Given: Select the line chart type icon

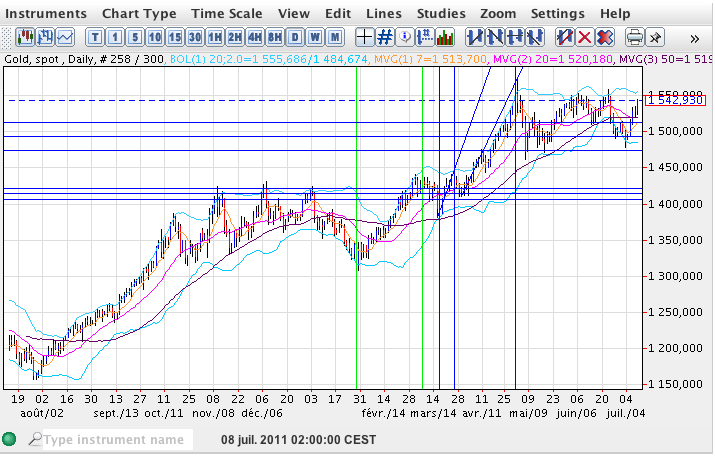Looking at the screenshot, I should pyautogui.click(x=65, y=37).
